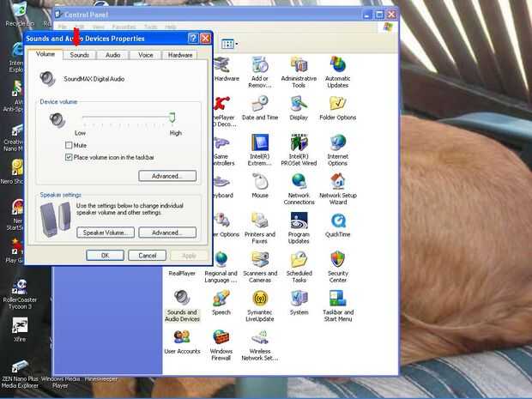Open Network Connections icon

[299, 189]
